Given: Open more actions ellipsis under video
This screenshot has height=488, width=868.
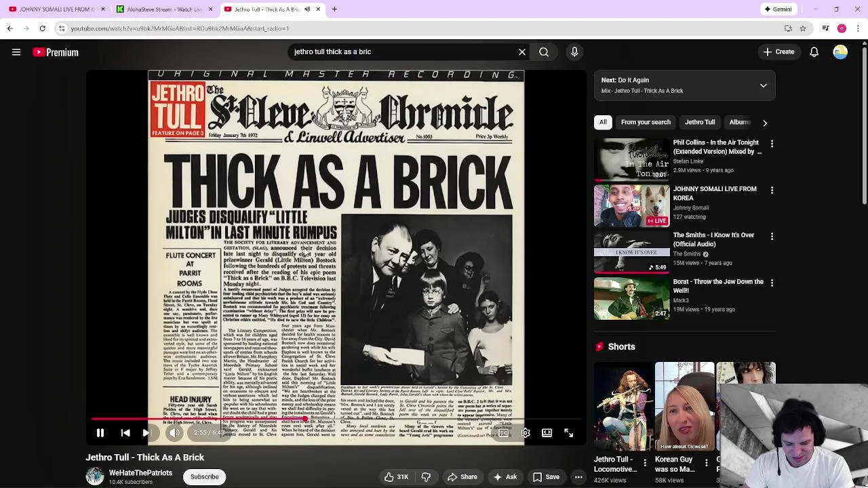Looking at the screenshot, I should (578, 476).
